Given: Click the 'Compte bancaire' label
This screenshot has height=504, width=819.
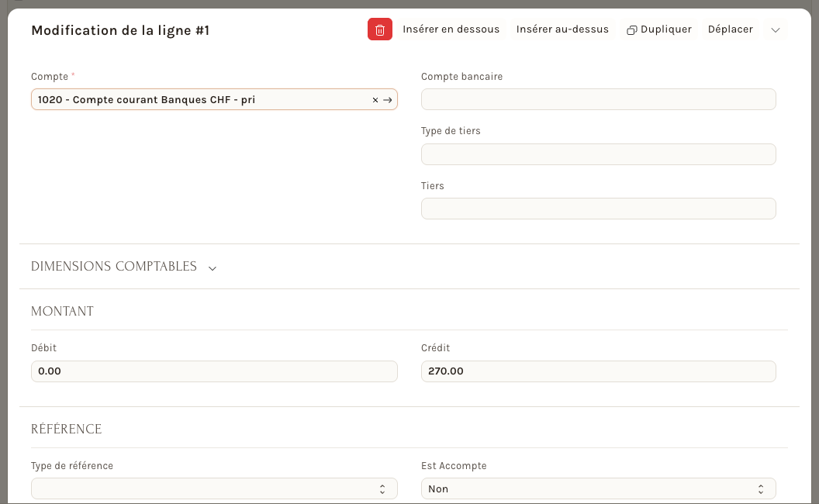Looking at the screenshot, I should pyautogui.click(x=461, y=76).
